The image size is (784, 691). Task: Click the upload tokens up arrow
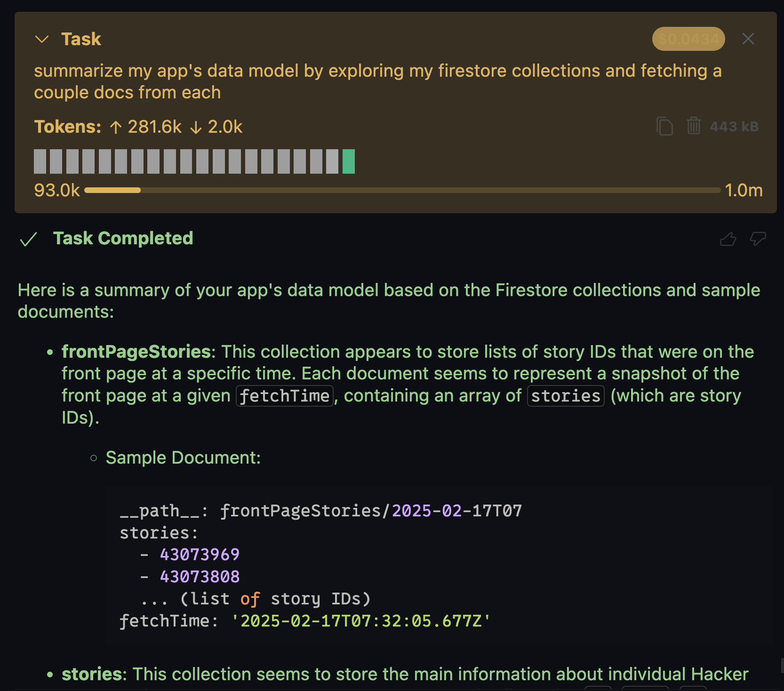116,127
